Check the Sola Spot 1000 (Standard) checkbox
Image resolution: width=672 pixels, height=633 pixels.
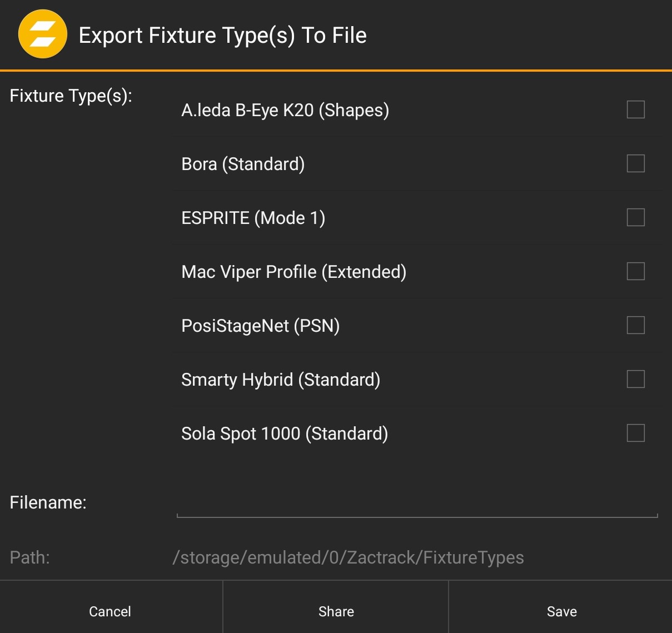coord(635,433)
